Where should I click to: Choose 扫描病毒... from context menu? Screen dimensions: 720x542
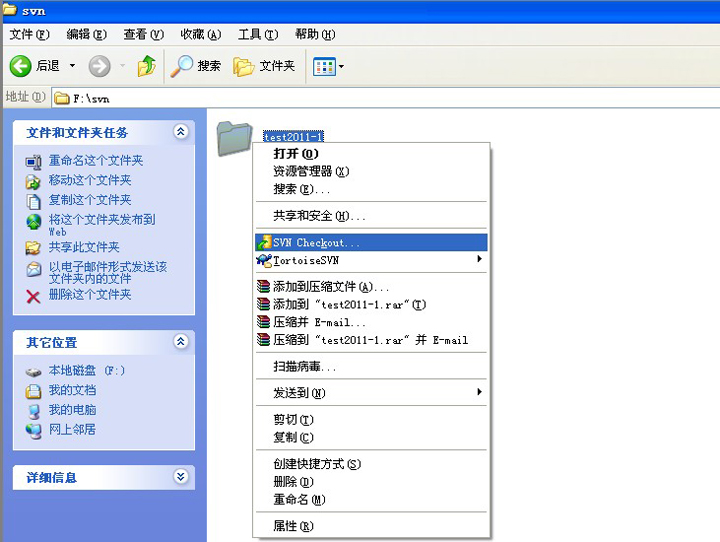coord(371,367)
